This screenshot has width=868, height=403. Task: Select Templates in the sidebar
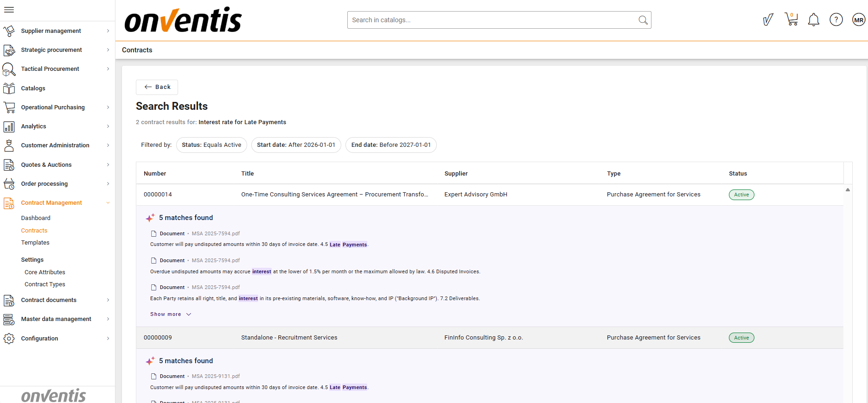pyautogui.click(x=35, y=243)
